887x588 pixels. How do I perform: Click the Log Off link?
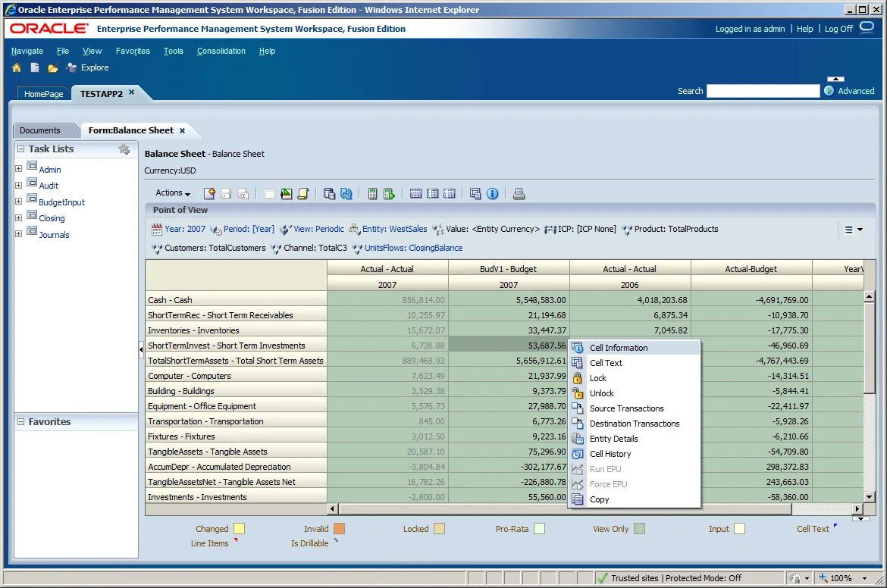point(838,29)
